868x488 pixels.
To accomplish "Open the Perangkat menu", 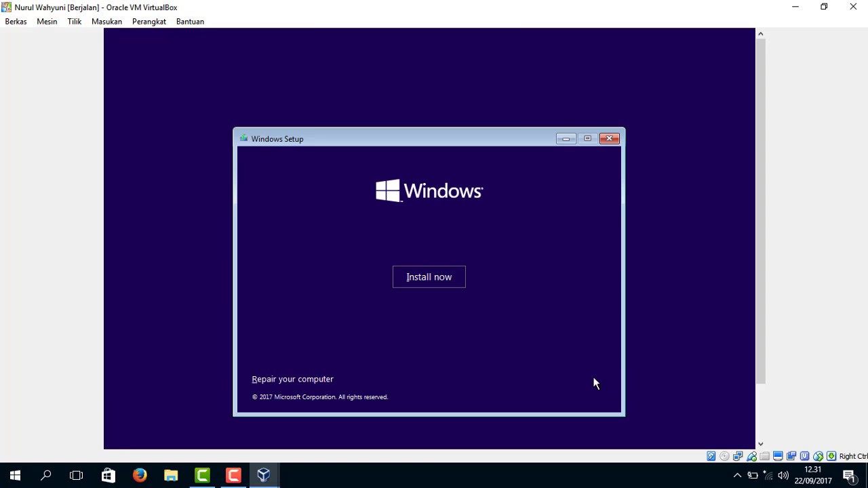I will pyautogui.click(x=149, y=21).
